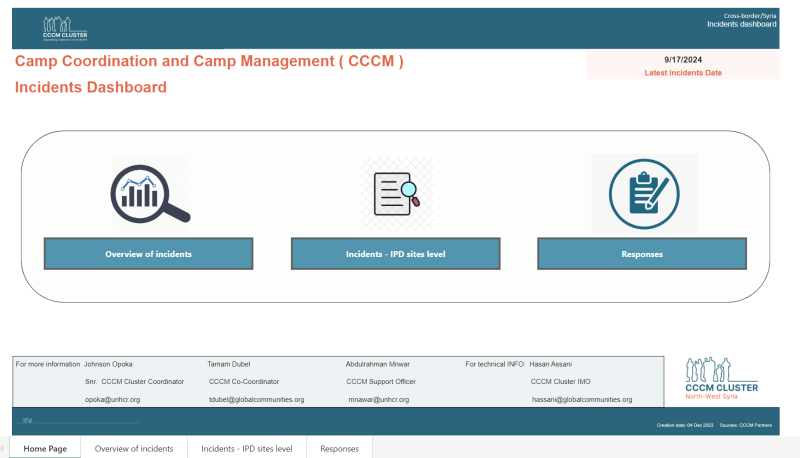Click the magnifying glass chart icon

pyautogui.click(x=150, y=194)
